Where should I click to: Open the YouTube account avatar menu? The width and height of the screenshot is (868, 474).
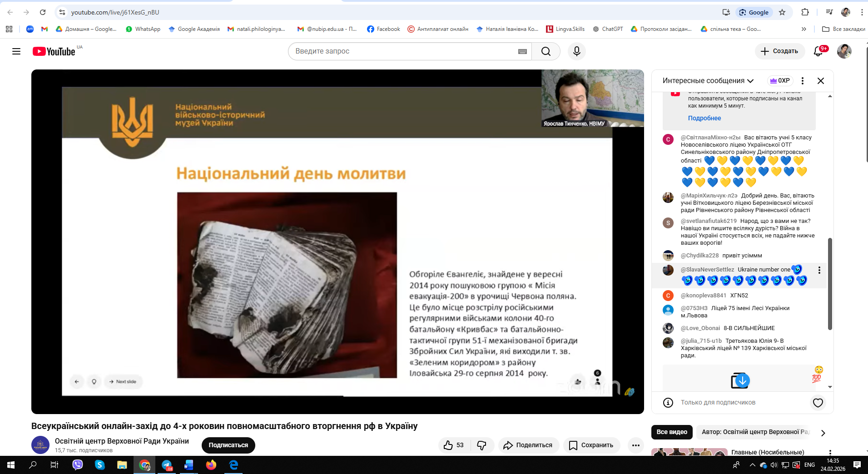pos(844,51)
